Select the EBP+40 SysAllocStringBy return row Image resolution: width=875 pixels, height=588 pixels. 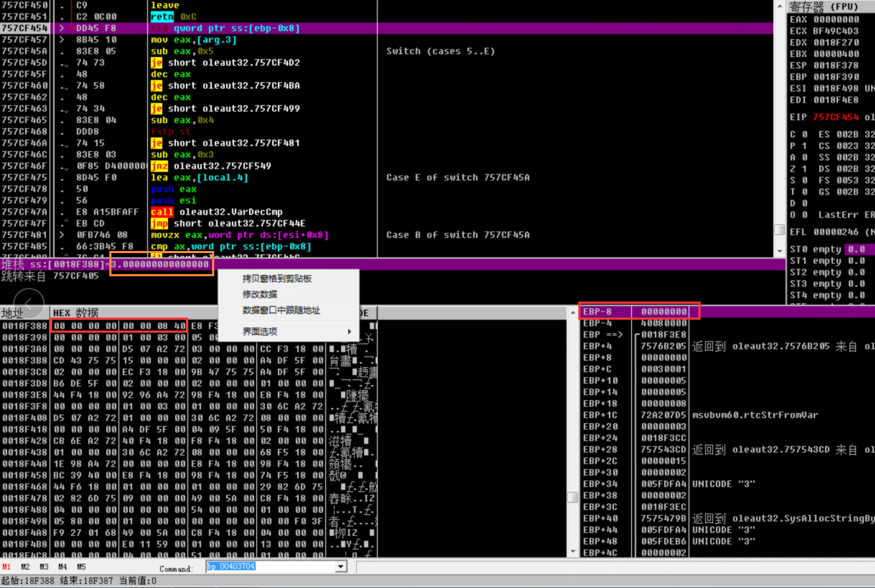point(727,519)
